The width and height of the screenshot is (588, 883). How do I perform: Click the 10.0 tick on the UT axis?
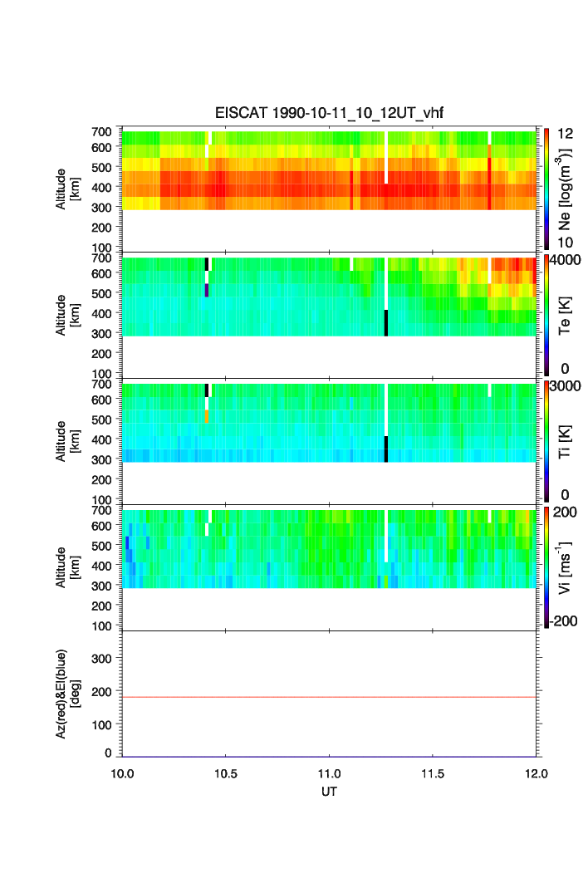122,773
